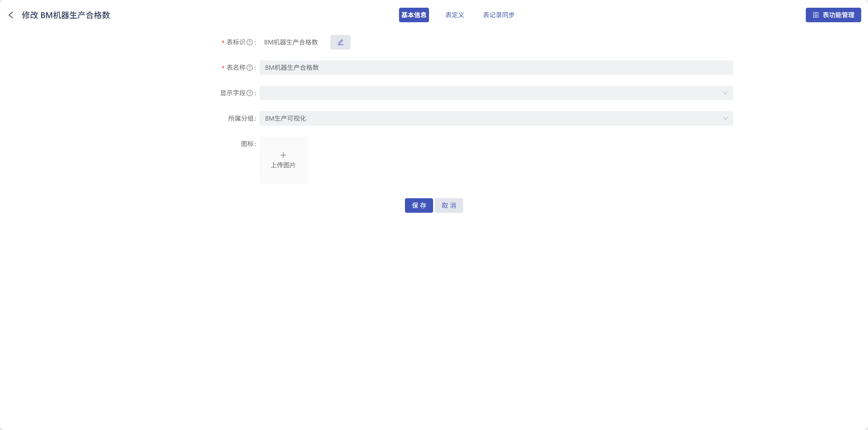This screenshot has height=430, width=868.
Task: Switch to the 表记录同步 tab
Action: [498, 15]
